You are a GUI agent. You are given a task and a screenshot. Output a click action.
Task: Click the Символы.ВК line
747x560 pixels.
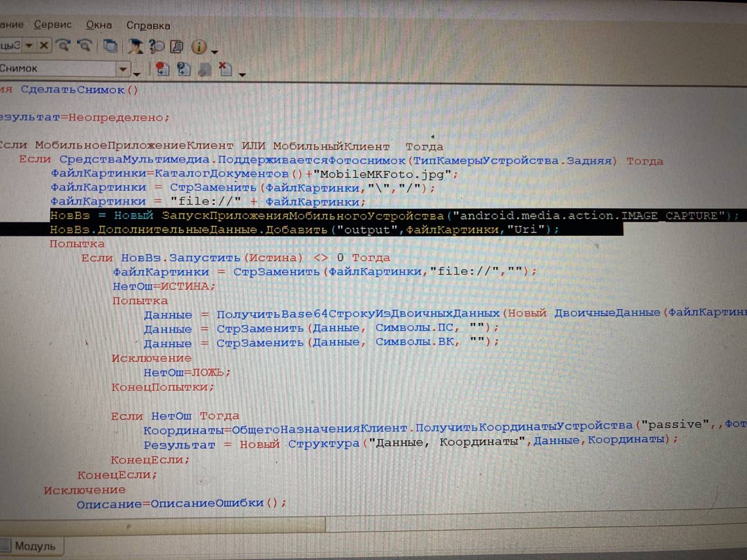pyautogui.click(x=322, y=342)
